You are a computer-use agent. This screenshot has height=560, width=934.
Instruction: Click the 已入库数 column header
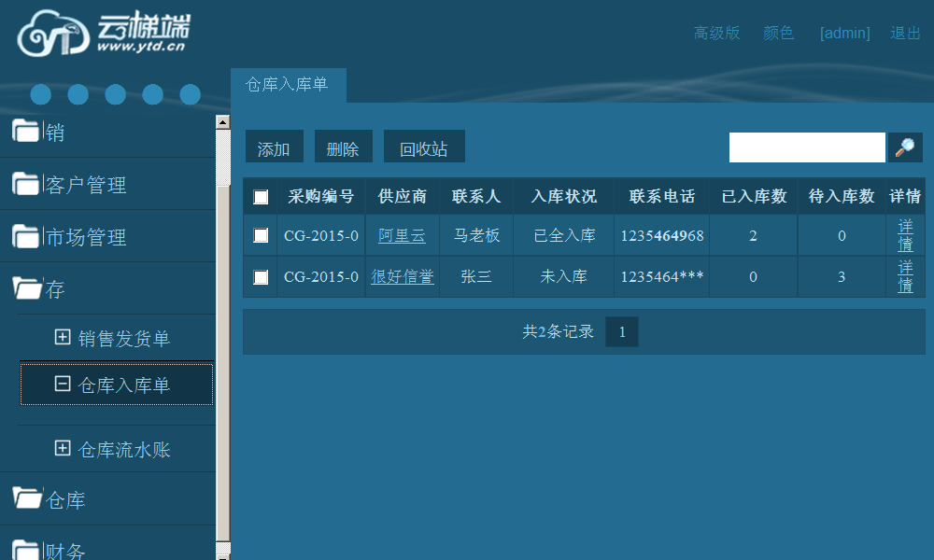[x=754, y=196]
